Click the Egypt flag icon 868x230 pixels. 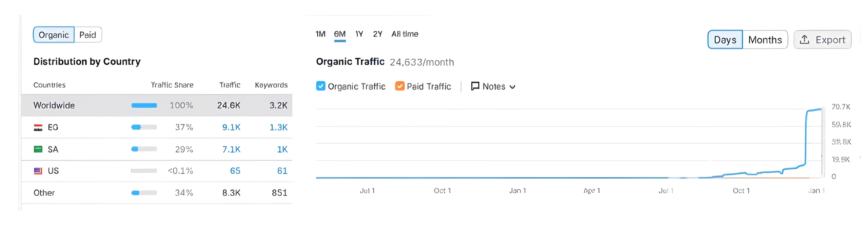pyautogui.click(x=38, y=128)
